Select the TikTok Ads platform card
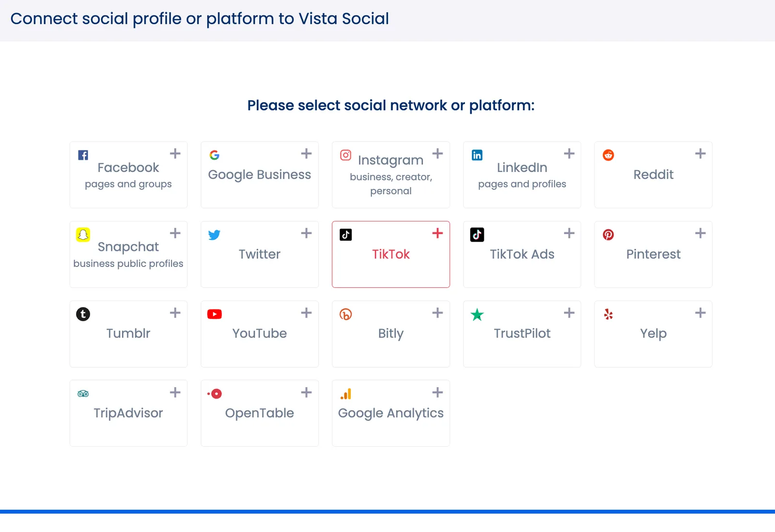775x532 pixels. click(522, 254)
